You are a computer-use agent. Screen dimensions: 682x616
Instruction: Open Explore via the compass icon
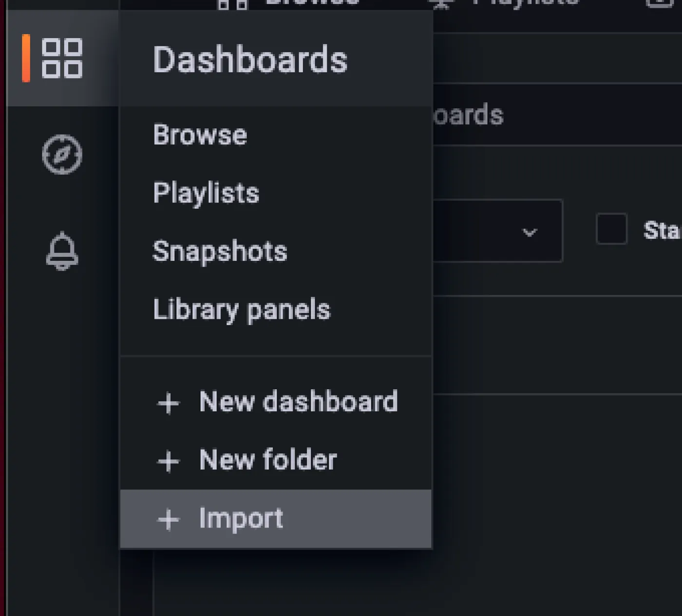(x=62, y=155)
